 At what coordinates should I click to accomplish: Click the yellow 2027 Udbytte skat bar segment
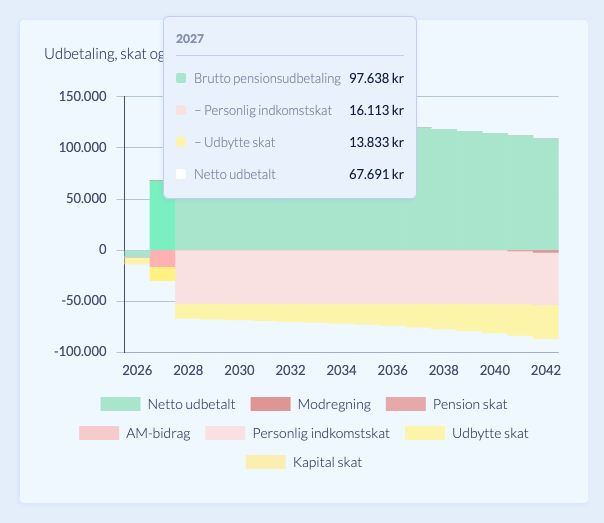162,274
